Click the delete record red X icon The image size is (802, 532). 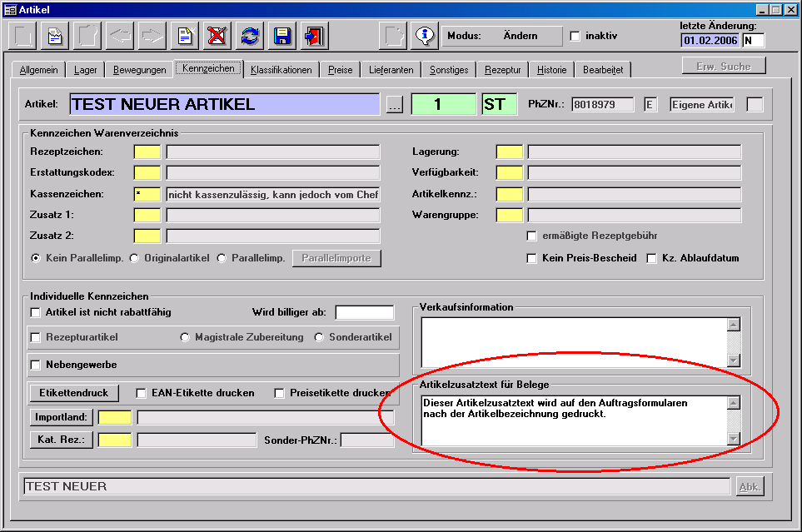click(217, 36)
